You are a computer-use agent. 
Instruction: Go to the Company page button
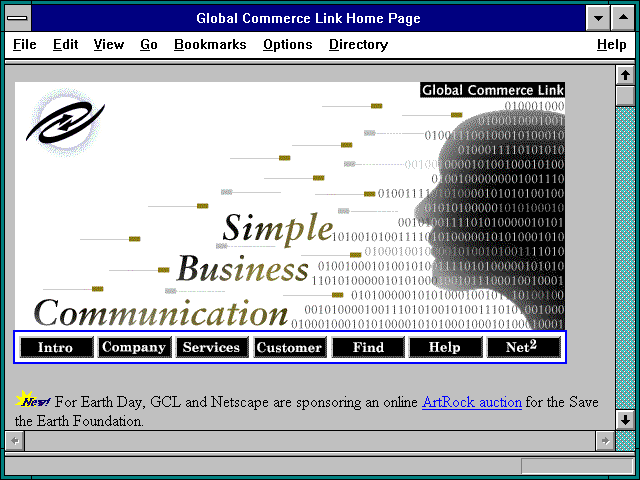click(134, 347)
